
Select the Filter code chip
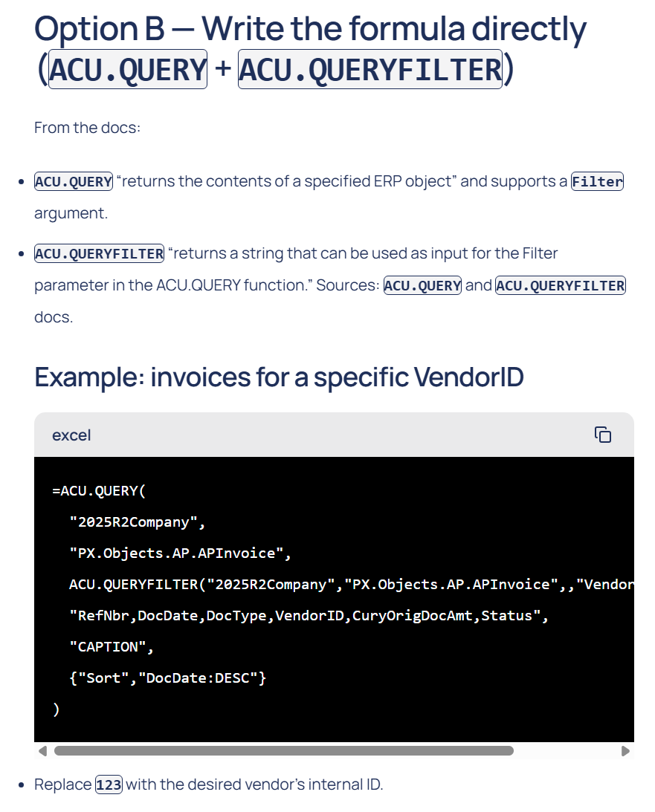tap(597, 181)
